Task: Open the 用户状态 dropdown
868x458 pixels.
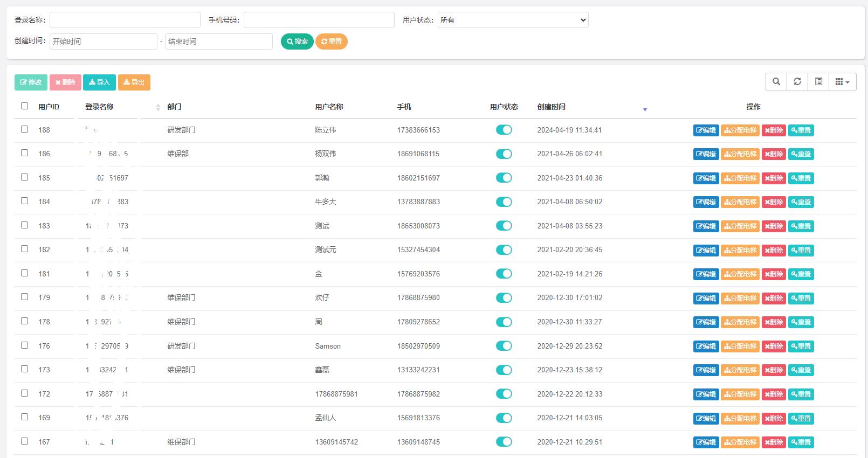Action: click(x=513, y=20)
